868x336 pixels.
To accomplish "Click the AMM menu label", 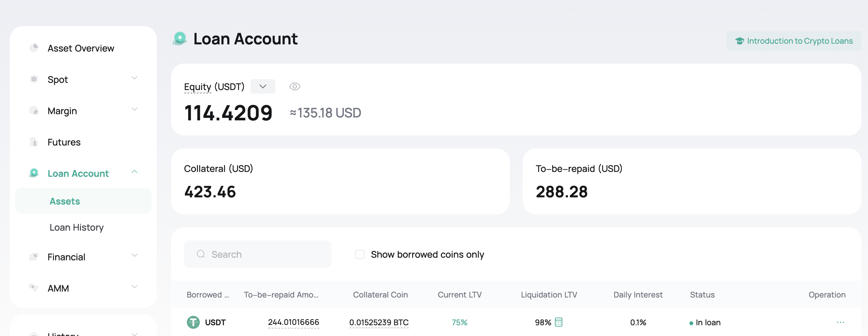I will 58,288.
